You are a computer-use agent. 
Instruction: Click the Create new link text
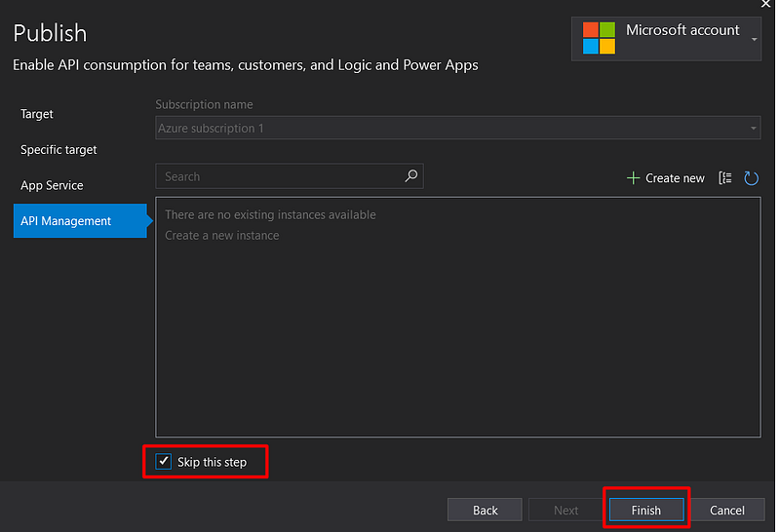(675, 178)
